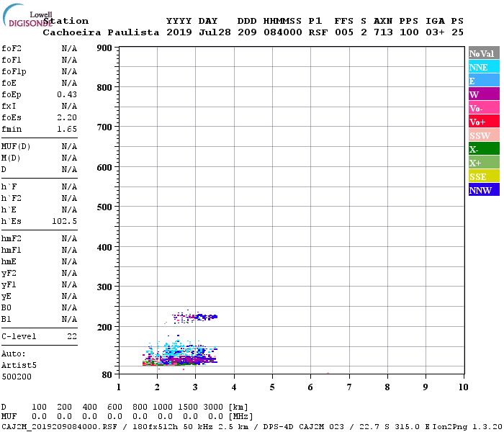This screenshot has width=504, height=432.
Task: Click the foF1p parameter label
Action: tap(14, 72)
